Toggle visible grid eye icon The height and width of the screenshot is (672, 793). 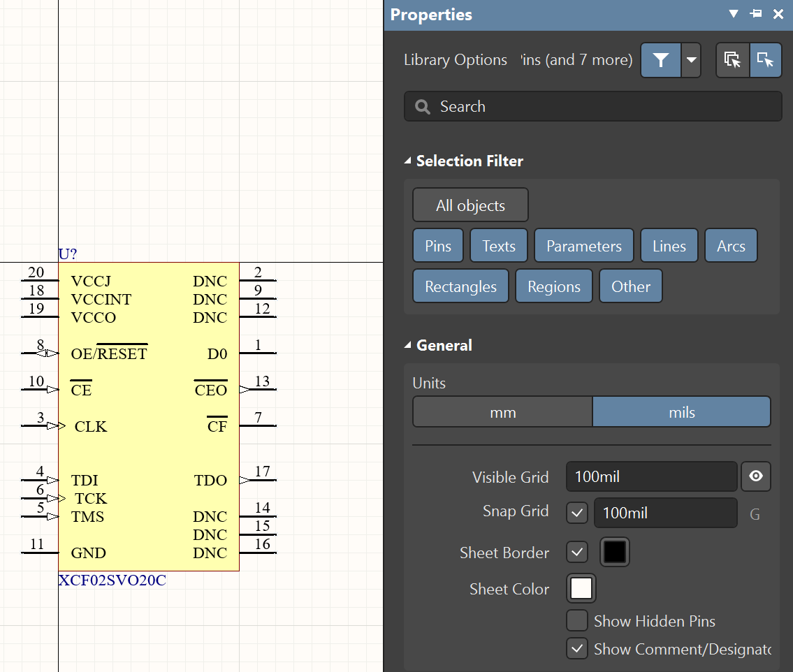(x=756, y=477)
